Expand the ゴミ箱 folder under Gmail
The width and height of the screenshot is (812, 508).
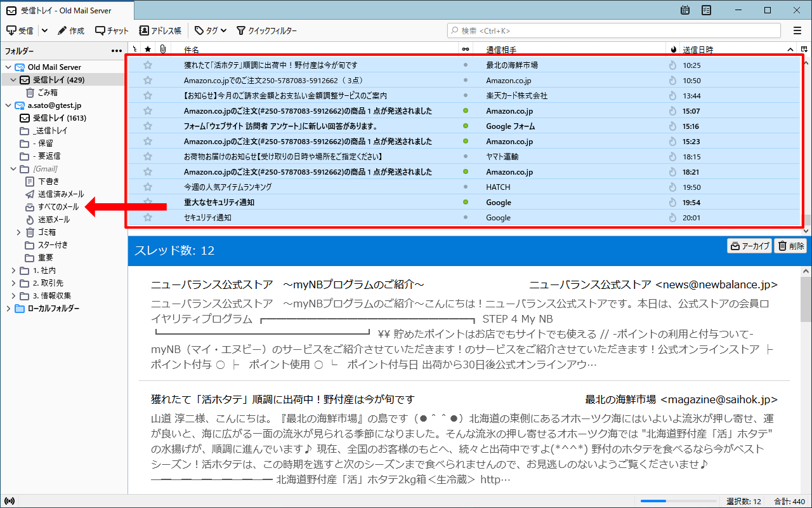pos(19,232)
